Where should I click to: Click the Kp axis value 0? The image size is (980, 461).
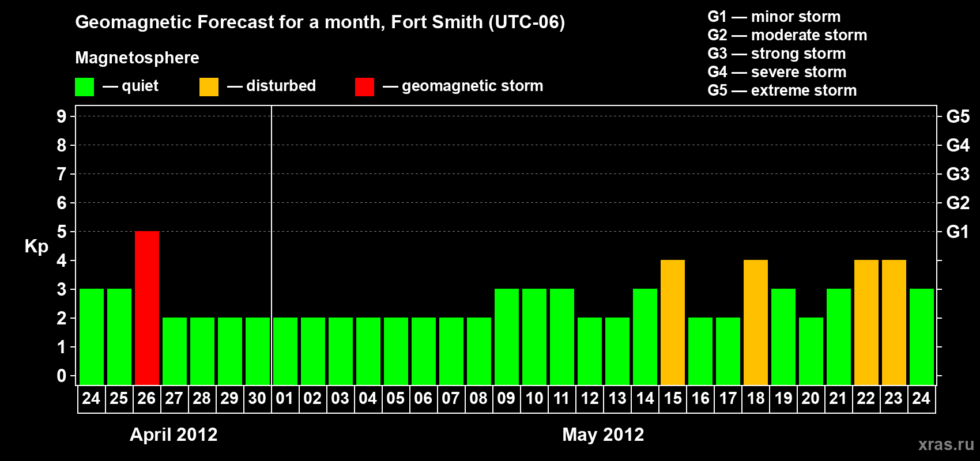coord(62,376)
